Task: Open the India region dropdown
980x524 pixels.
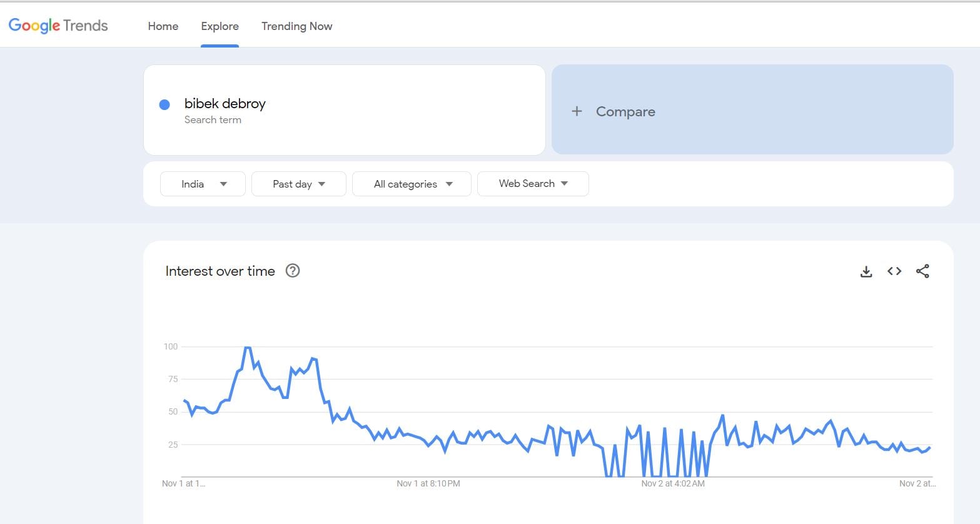Action: (203, 184)
